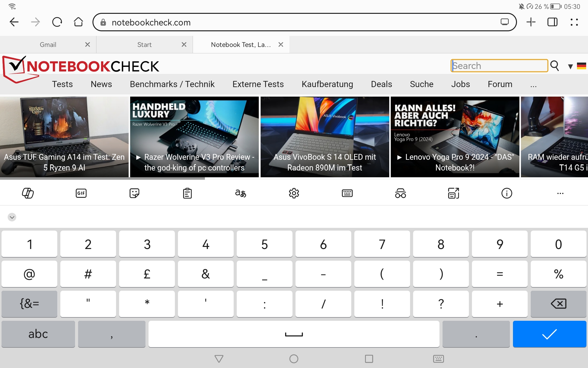Screen dimensions: 588x368
Task: Open the split-view tabs panel icon
Action: click(x=552, y=22)
